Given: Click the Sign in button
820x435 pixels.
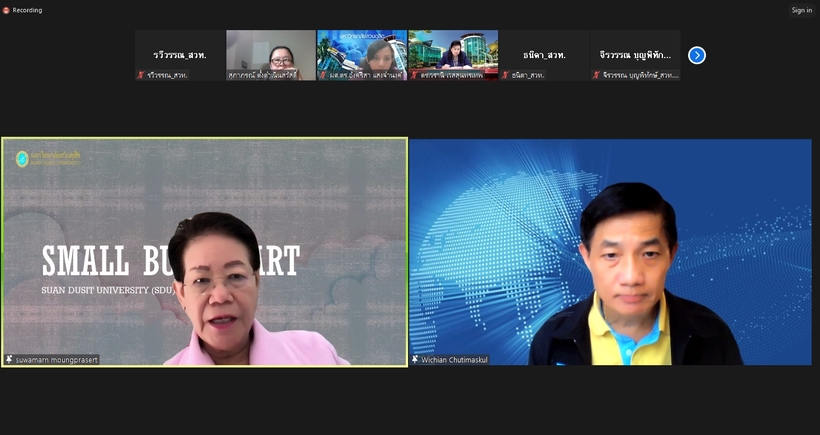Looking at the screenshot, I should point(801,10).
